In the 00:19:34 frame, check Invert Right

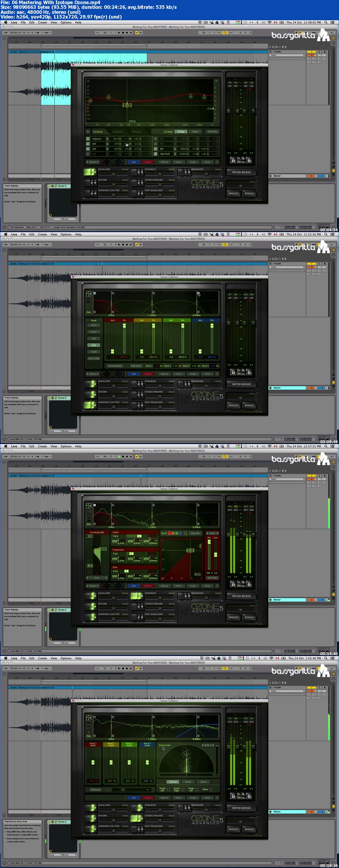[182, 789]
